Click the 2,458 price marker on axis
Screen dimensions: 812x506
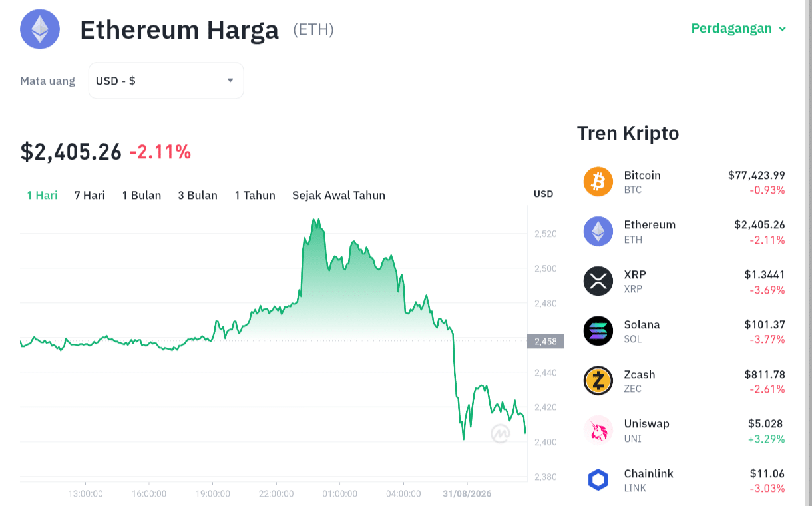pos(545,341)
